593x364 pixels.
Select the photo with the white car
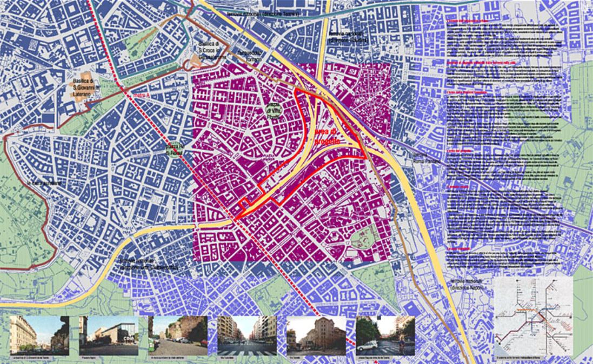[x=385, y=335]
